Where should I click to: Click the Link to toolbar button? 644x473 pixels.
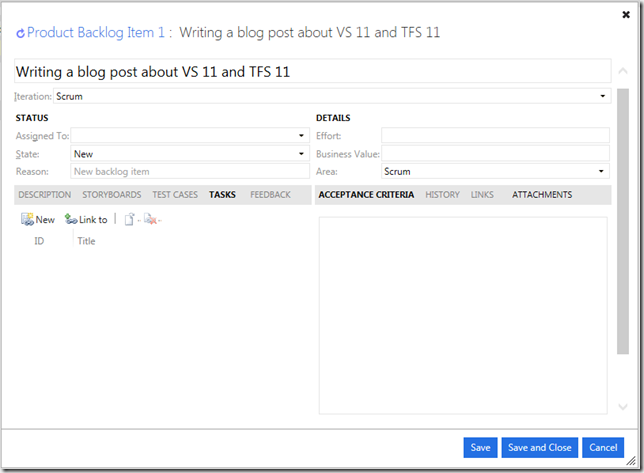[86, 220]
